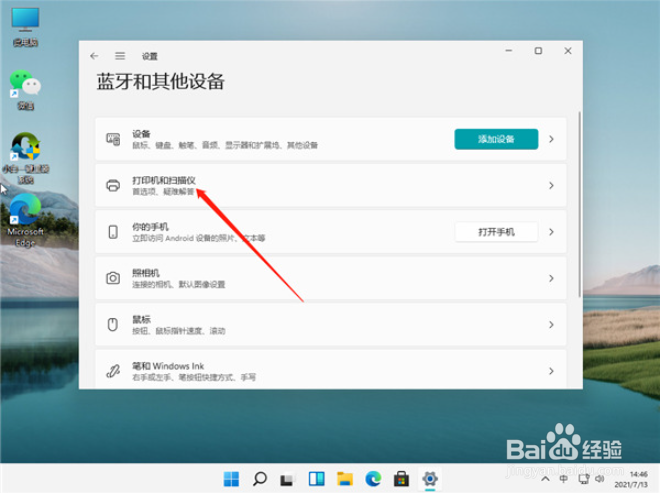Click the Settings gear on the taskbar
The image size is (660, 493).
coord(430,479)
